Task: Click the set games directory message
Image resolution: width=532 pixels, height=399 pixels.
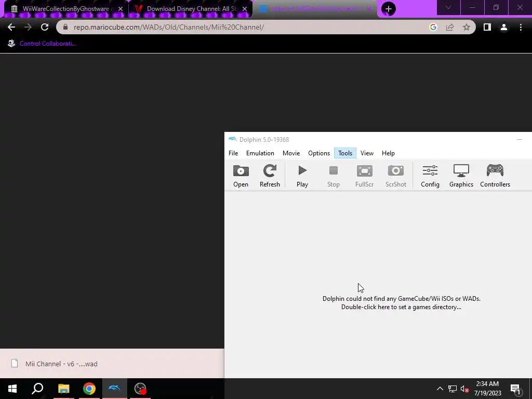Action: [402, 303]
